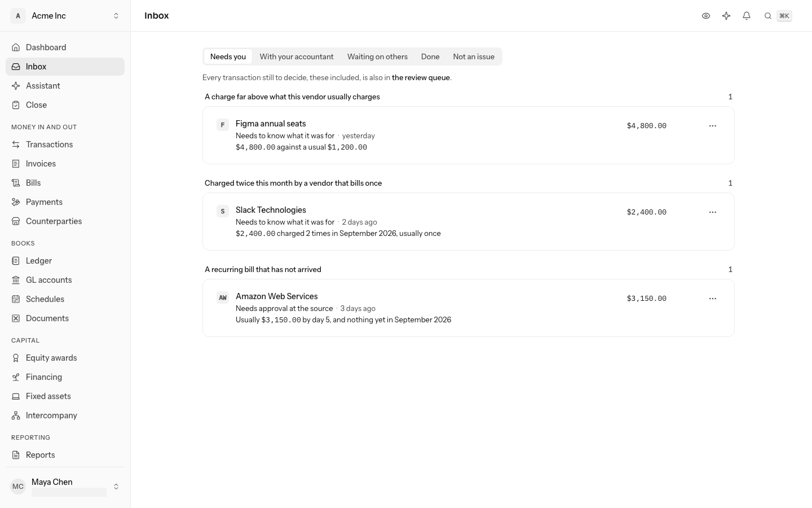Open the Ledger book icon

point(16,261)
